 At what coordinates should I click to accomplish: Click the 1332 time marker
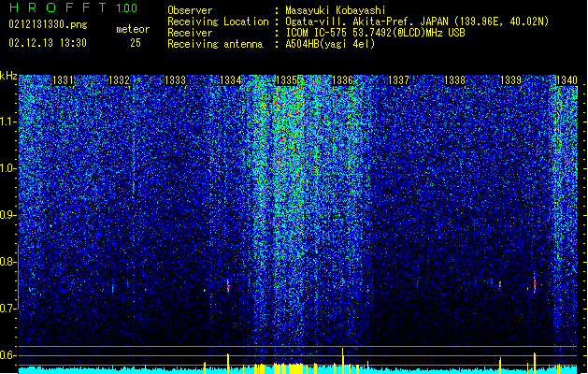click(120, 80)
